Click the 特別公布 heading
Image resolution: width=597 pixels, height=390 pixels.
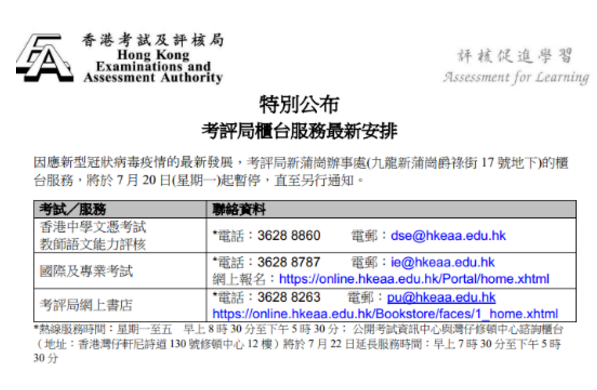tap(299, 105)
